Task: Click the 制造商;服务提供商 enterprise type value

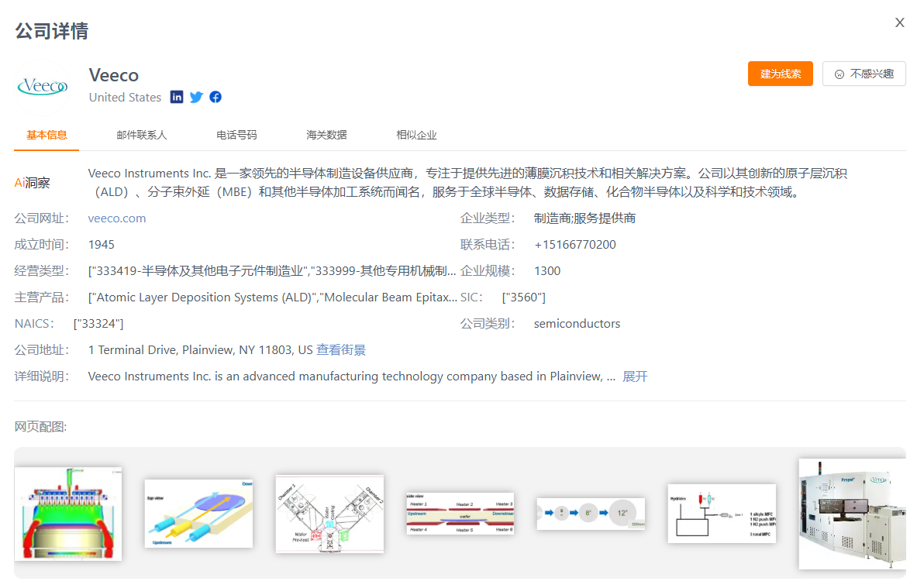Action: pyautogui.click(x=584, y=218)
